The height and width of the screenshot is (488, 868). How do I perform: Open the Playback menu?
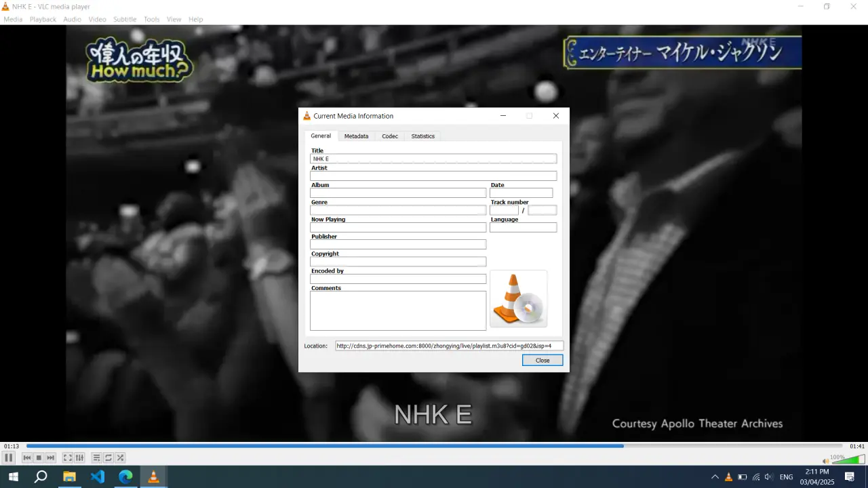pyautogui.click(x=43, y=20)
